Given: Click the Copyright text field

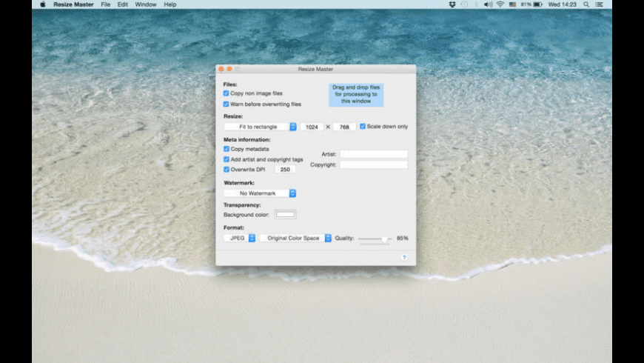Looking at the screenshot, I should 374,164.
